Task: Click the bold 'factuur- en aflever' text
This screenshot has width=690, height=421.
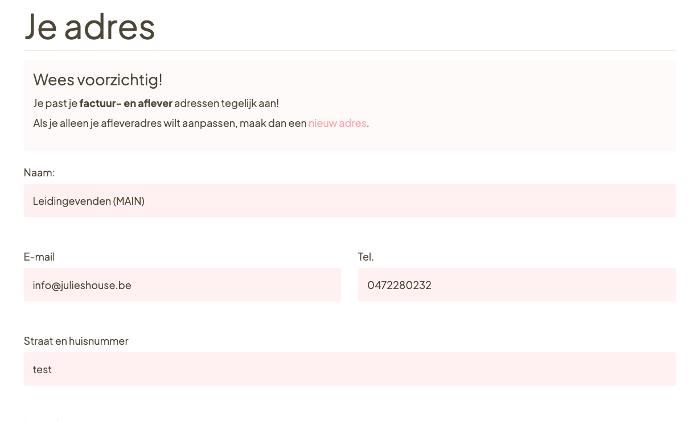Action: tap(126, 103)
